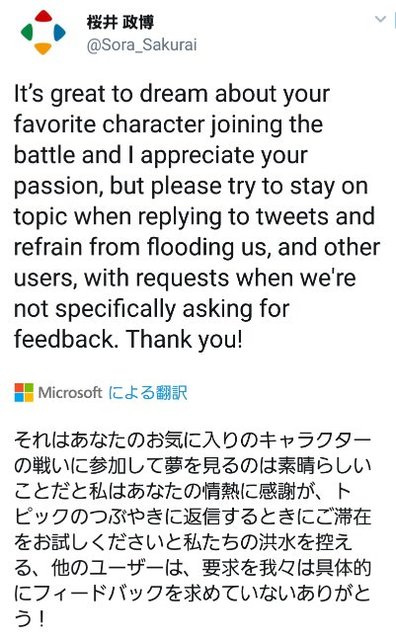Click the line "passion, but please try to stay on"

tap(191, 187)
